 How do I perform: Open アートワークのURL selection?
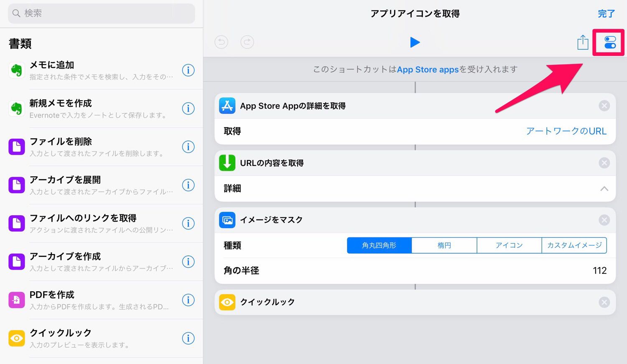(566, 131)
